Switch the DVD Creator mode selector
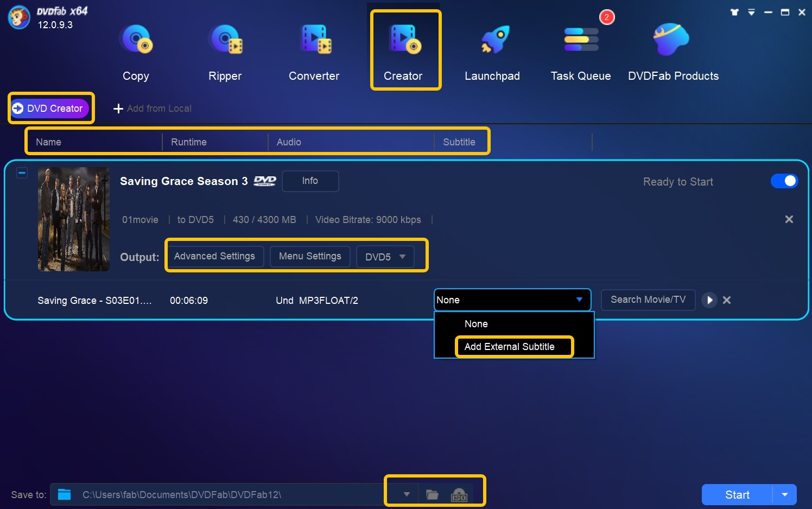This screenshot has width=812, height=509. [49, 108]
